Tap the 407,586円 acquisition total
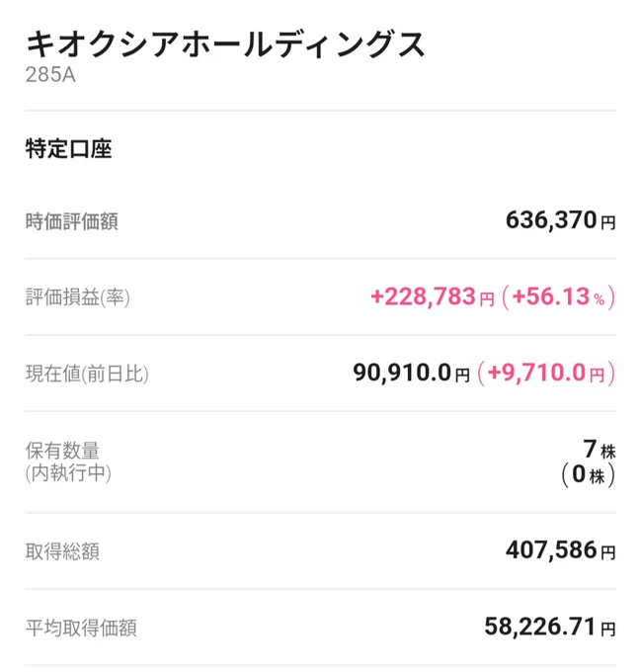Viewport: 641px width, 672px height. click(x=560, y=550)
